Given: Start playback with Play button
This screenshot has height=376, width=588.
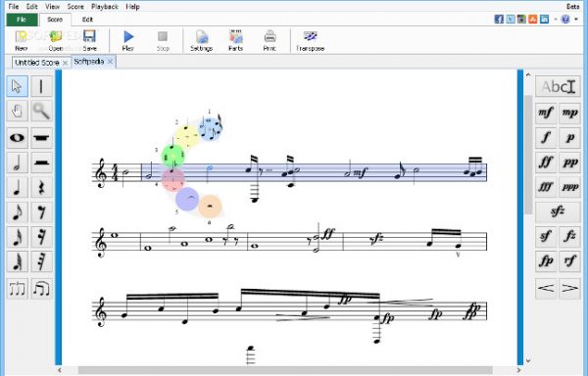Looking at the screenshot, I should pos(127,41).
